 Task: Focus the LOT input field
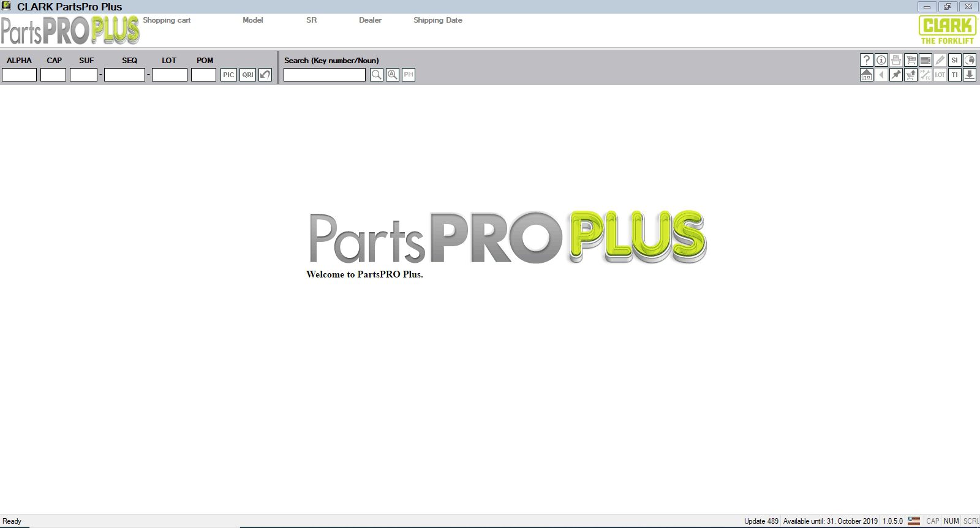pos(170,75)
